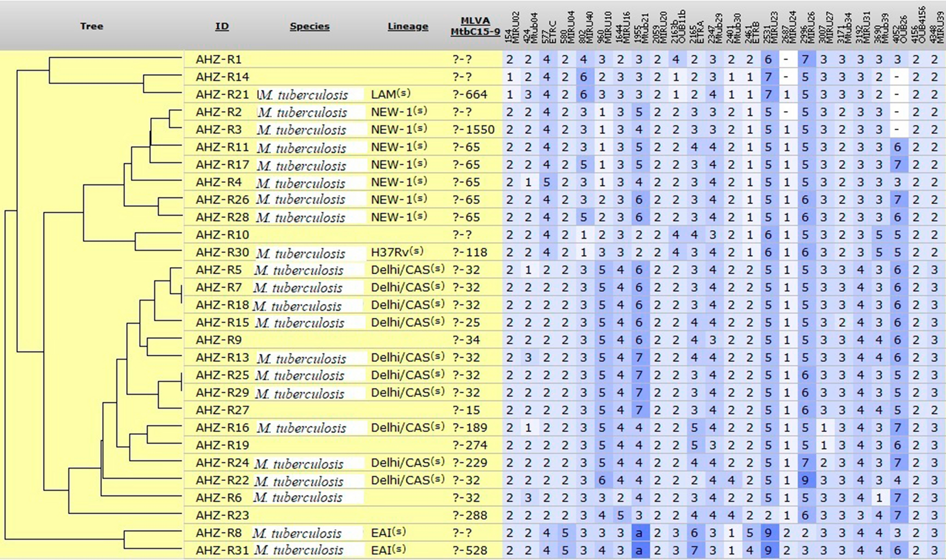Select strain ID AHZ-R1

coord(218,60)
